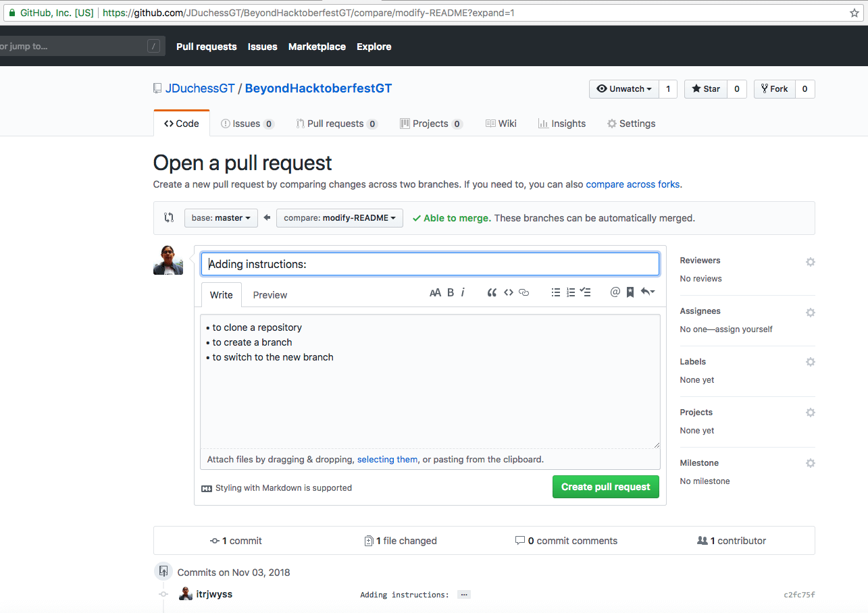
Task: Open the Wiki tab
Action: tap(501, 124)
